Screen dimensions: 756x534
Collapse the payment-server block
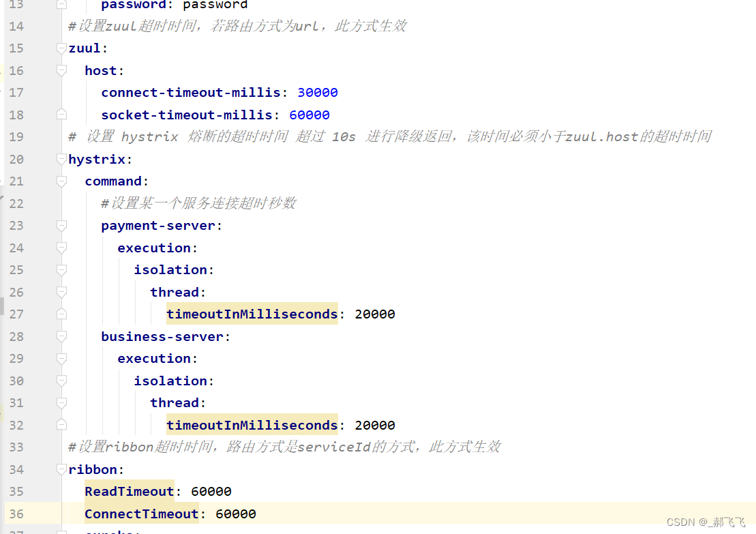61,225
